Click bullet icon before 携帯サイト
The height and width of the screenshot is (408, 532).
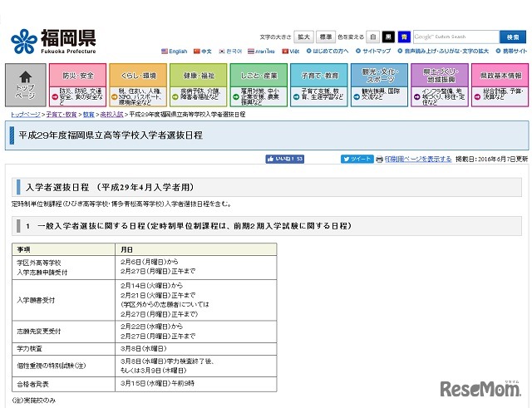tap(498, 51)
